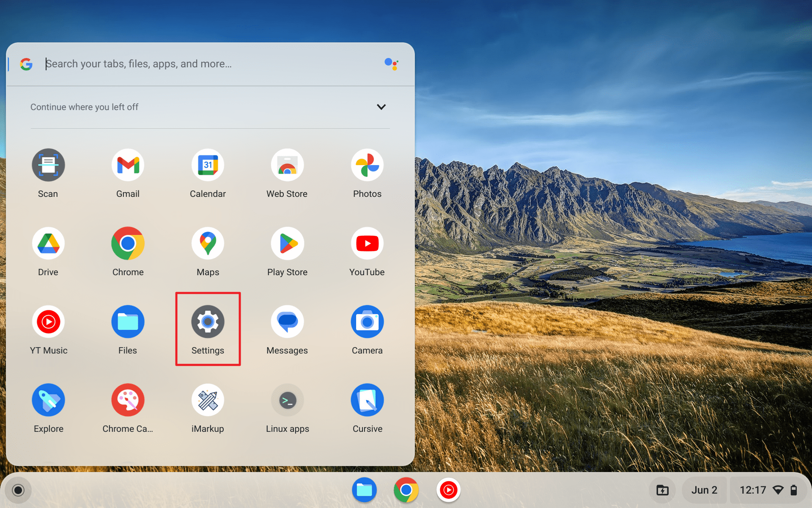Viewport: 812px width, 508px height.
Task: Launch Google Photos
Action: coord(367,165)
